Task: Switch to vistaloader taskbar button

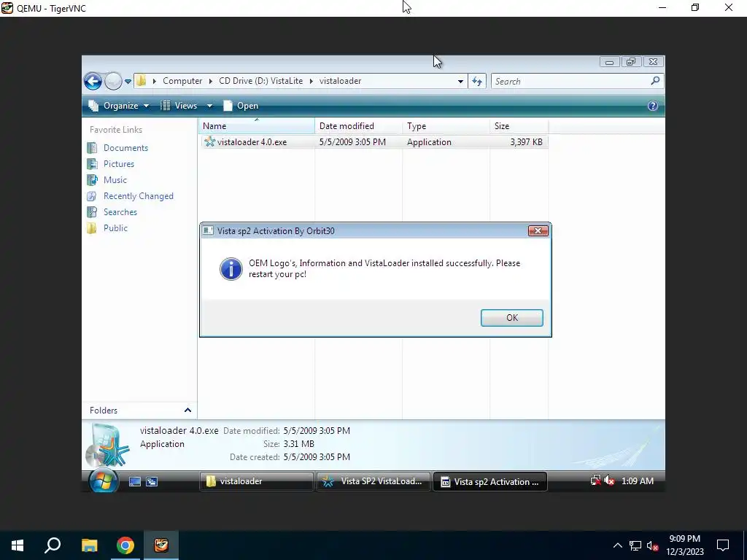Action: click(256, 481)
